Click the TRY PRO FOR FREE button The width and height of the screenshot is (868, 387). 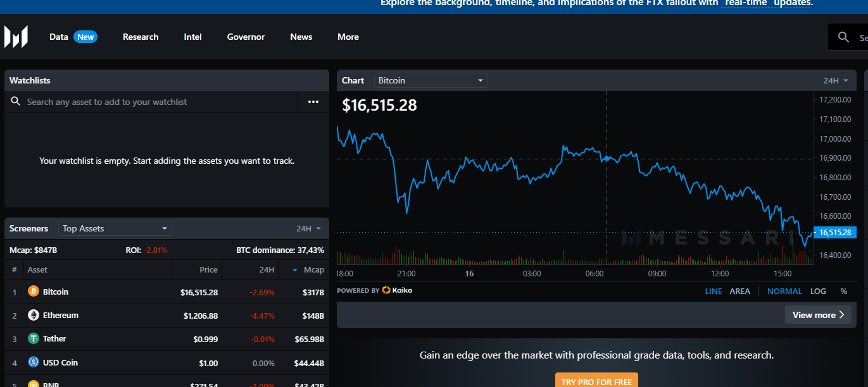596,381
